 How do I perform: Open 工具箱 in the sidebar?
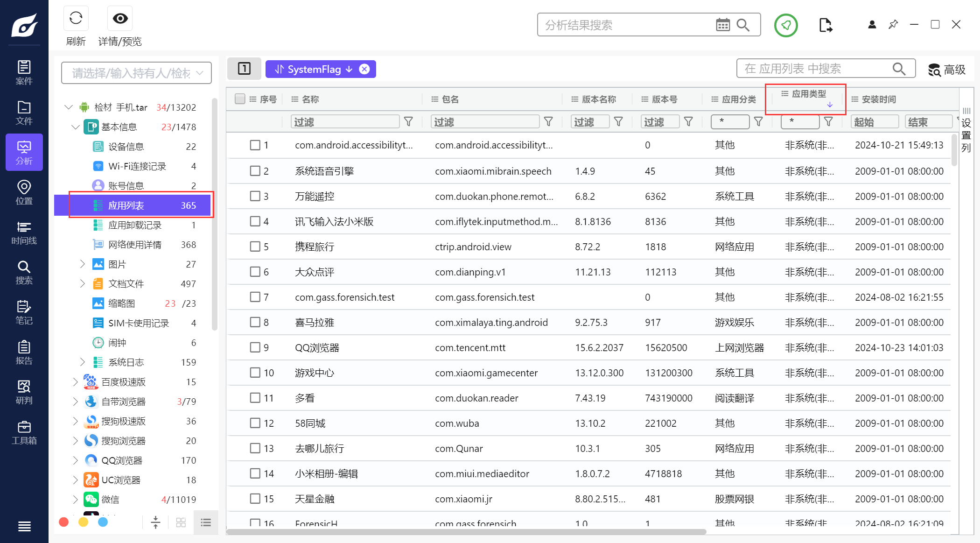tap(24, 433)
